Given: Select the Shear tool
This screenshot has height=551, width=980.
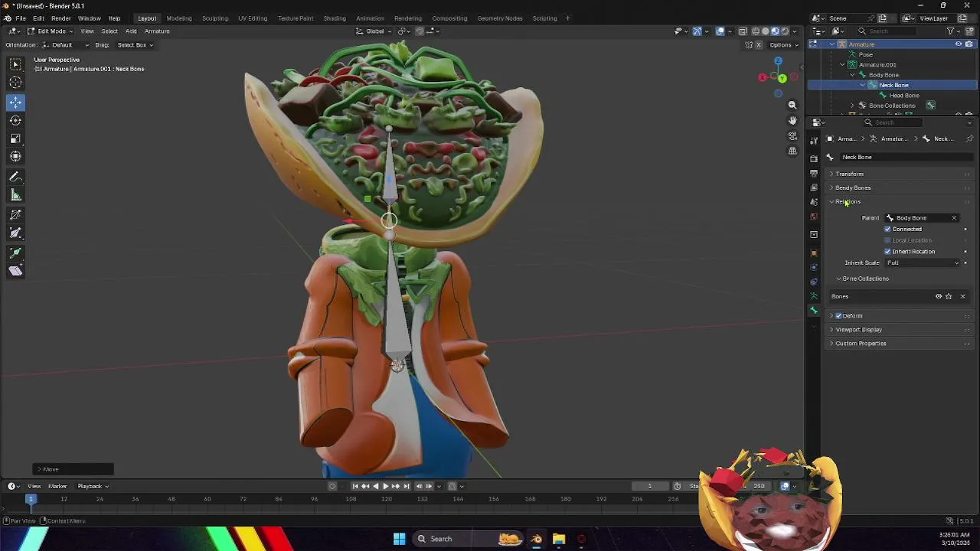Looking at the screenshot, I should [15, 271].
